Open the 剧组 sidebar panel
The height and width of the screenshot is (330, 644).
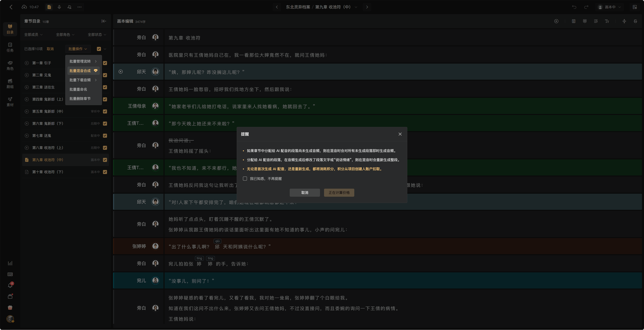click(10, 84)
